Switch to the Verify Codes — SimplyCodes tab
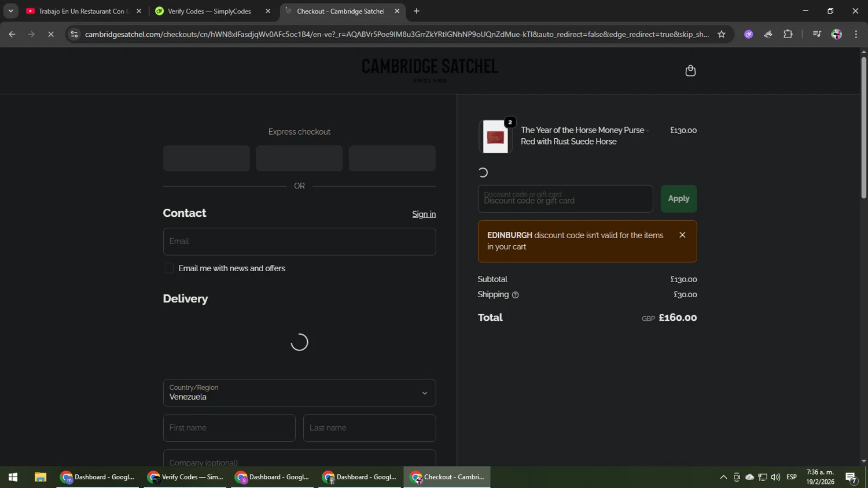This screenshot has width=868, height=488. [x=212, y=11]
